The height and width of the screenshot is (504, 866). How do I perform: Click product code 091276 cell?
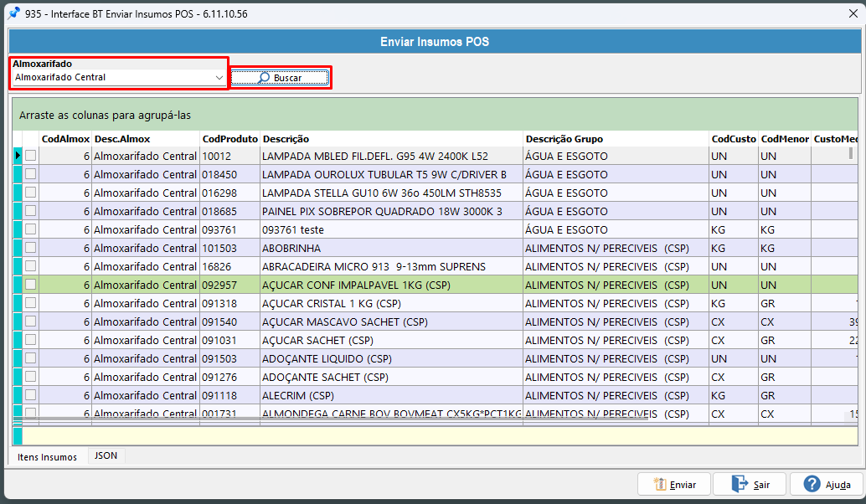[x=229, y=377]
